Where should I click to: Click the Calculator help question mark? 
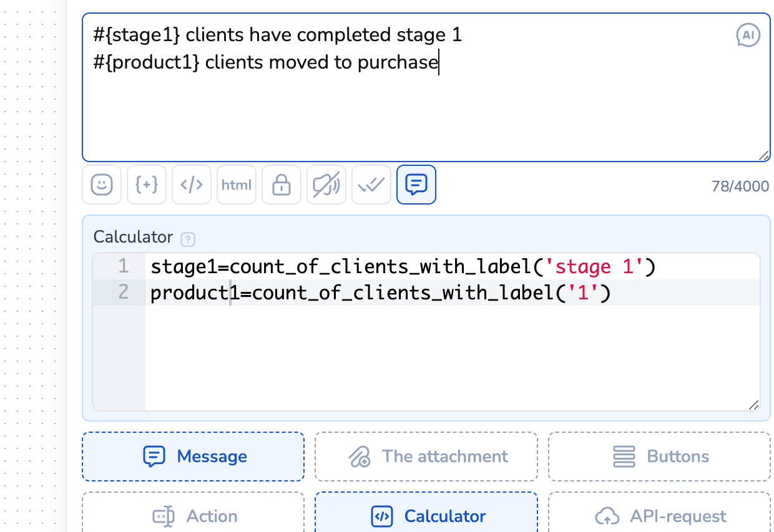pyautogui.click(x=187, y=239)
